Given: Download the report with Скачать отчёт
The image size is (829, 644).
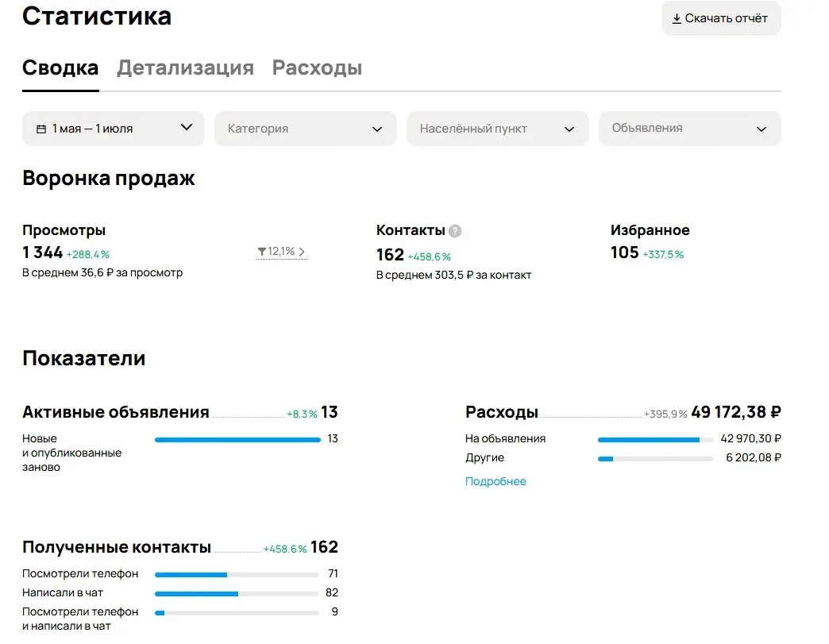Looking at the screenshot, I should coord(721,18).
